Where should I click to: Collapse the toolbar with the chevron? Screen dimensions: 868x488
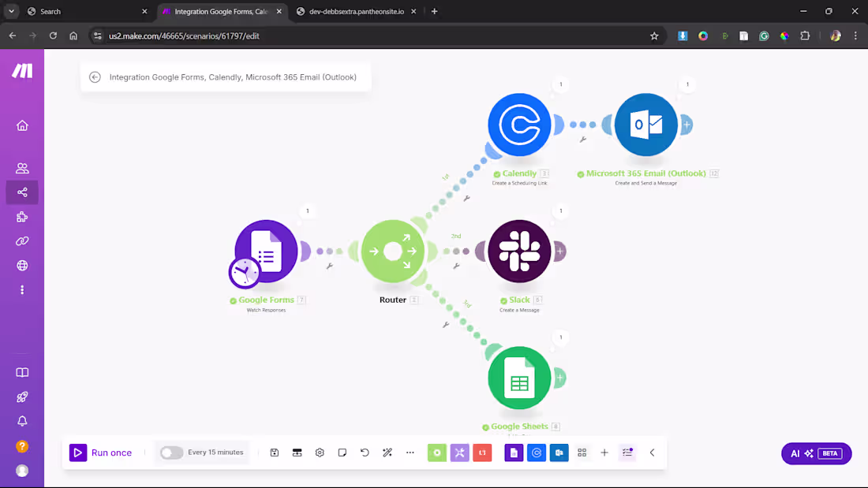coord(652,453)
